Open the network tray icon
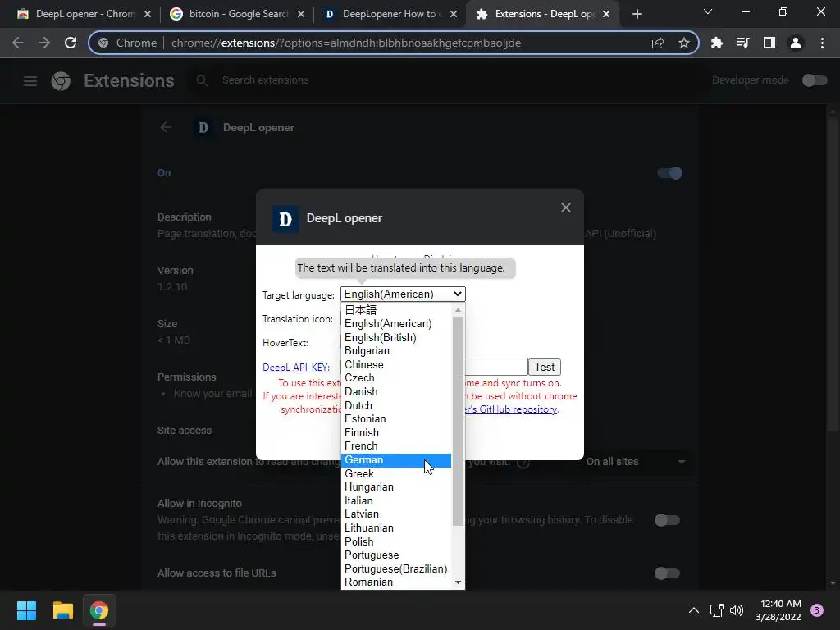 pos(716,610)
